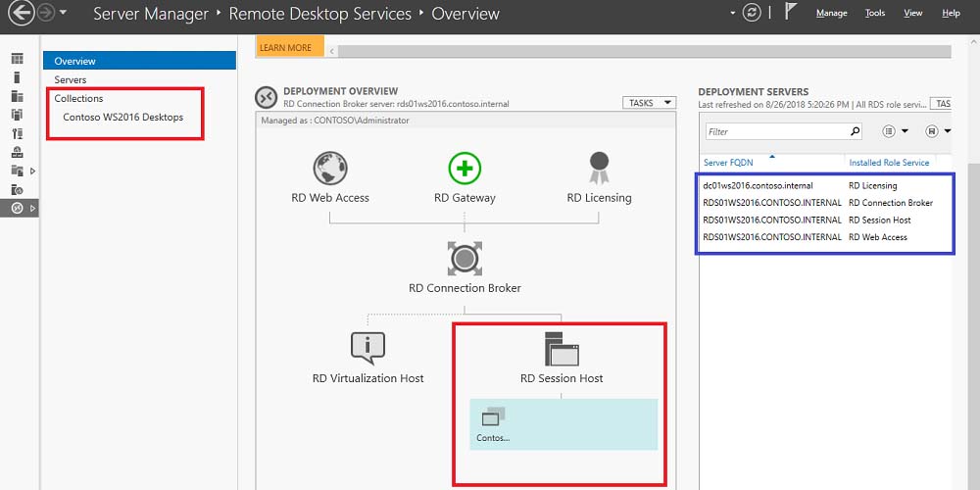Open Contoso WS2016 Desktops collection
This screenshot has height=490, width=980.
tap(123, 117)
